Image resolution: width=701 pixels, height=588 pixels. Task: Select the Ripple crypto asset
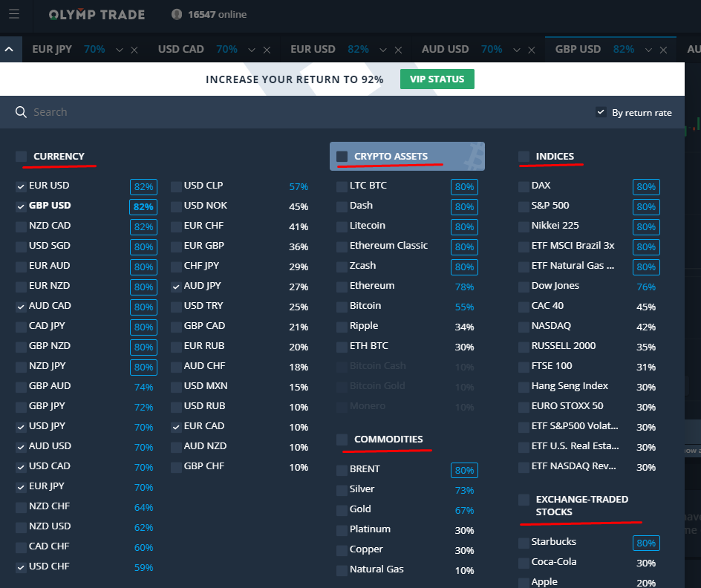click(x=363, y=326)
